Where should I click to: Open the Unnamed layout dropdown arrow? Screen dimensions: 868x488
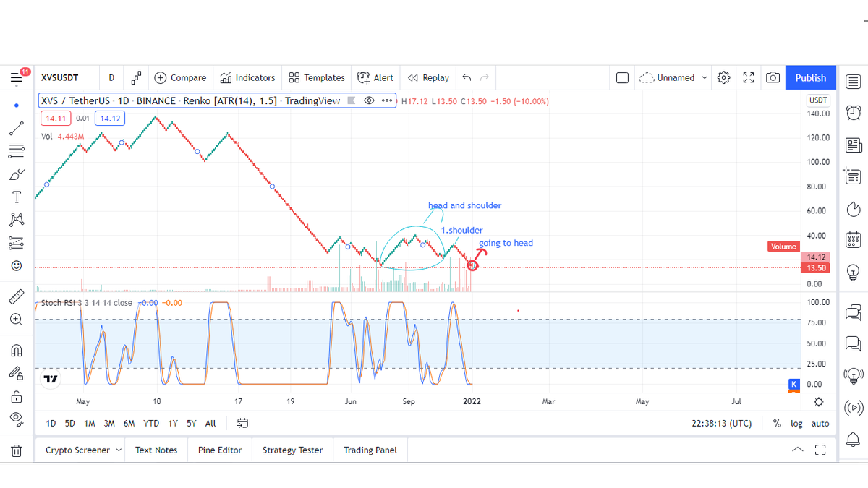point(705,77)
